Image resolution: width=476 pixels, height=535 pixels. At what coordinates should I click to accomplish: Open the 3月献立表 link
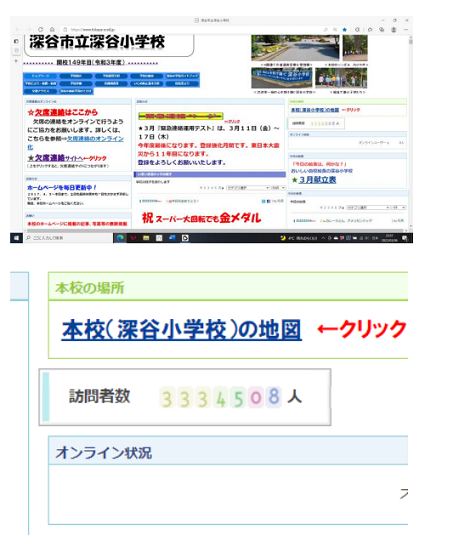[318, 180]
